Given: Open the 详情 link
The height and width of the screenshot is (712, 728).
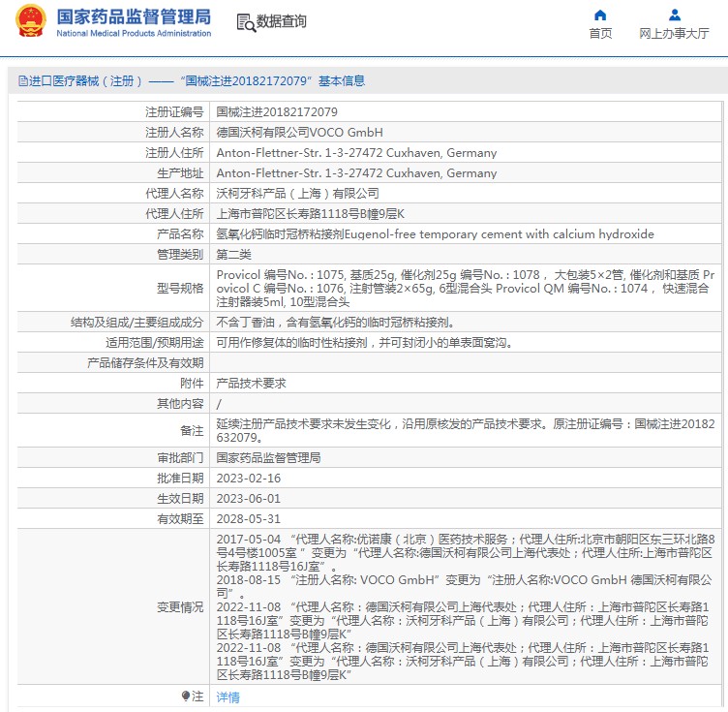Looking at the screenshot, I should click(x=227, y=697).
